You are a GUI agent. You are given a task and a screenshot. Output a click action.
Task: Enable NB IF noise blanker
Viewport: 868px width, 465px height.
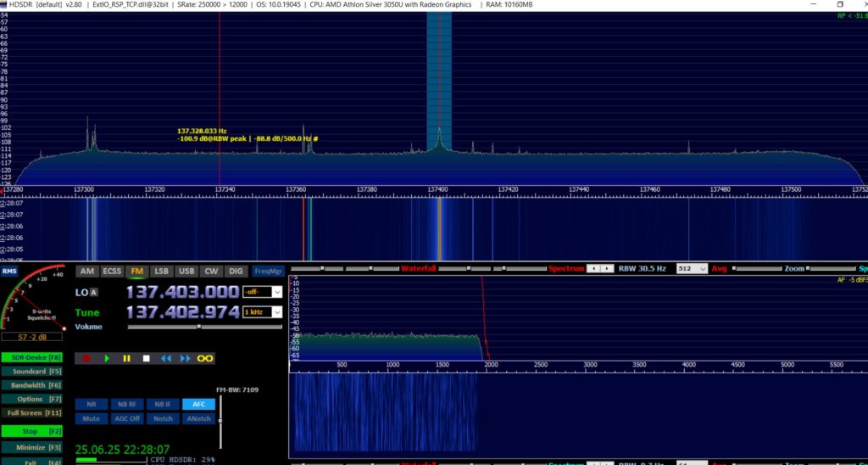(x=163, y=405)
